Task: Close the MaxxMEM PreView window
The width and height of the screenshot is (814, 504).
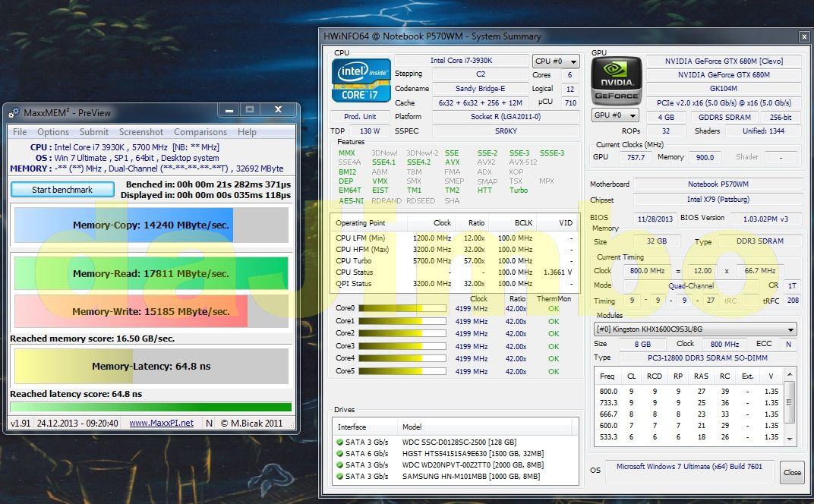Action: (278, 109)
